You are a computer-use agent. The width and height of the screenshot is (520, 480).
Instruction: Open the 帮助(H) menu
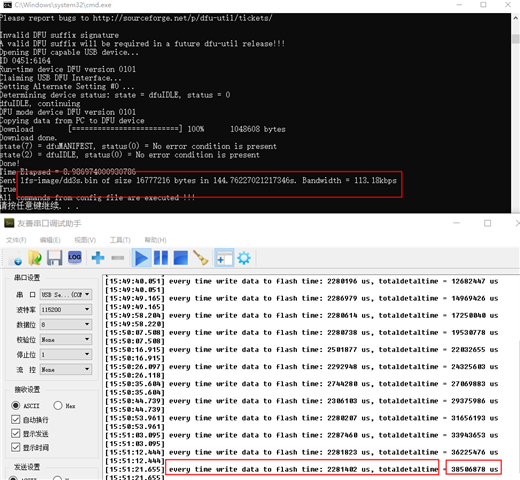pyautogui.click(x=155, y=240)
